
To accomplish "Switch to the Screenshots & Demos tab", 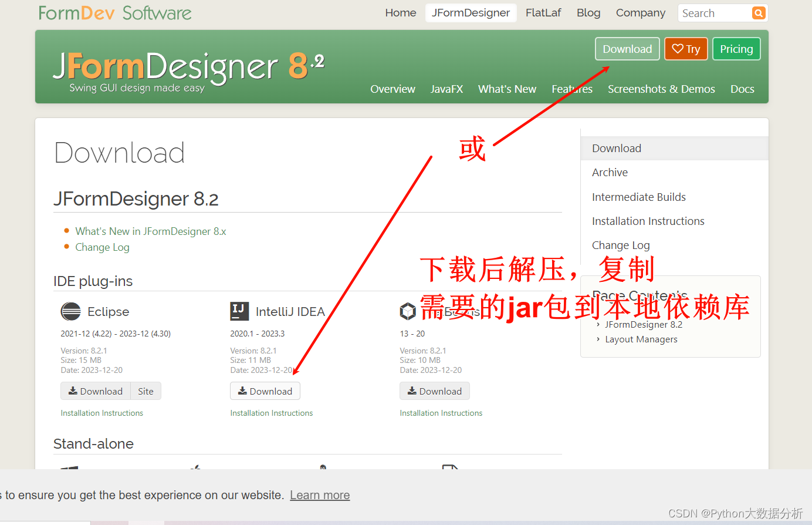I will (661, 89).
